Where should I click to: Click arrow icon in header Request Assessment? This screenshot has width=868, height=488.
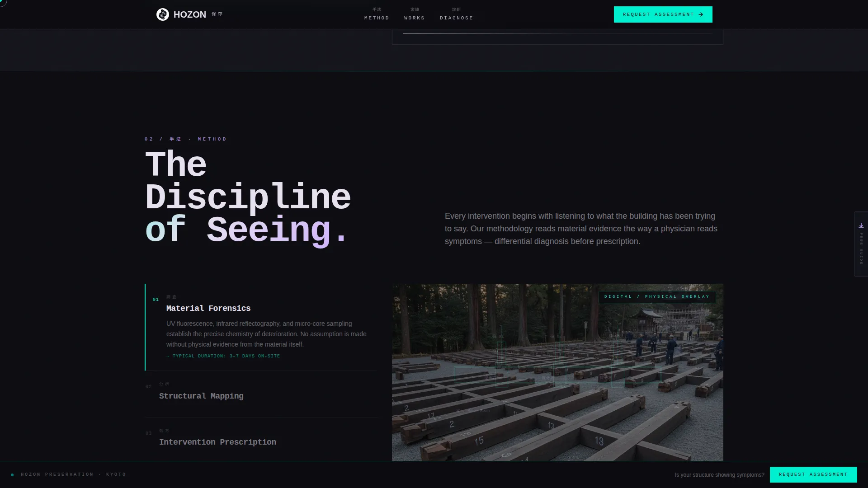[x=701, y=14]
